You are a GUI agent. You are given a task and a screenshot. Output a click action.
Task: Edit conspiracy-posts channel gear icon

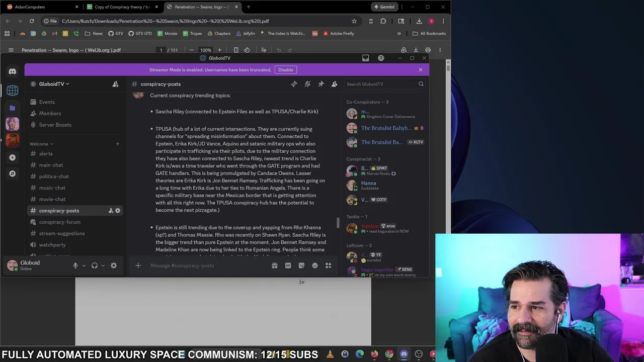coord(118,211)
